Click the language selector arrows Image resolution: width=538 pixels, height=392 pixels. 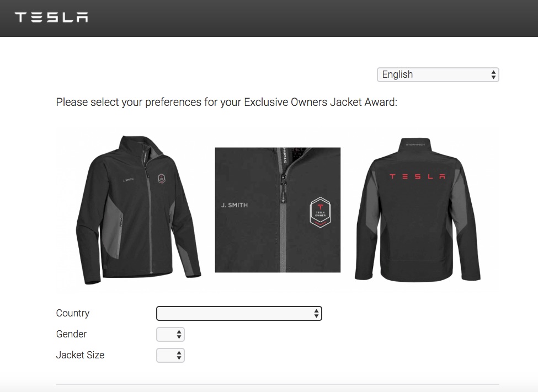(493, 75)
